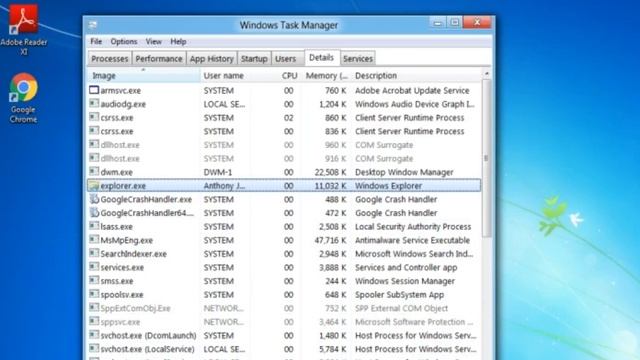Select the csrss.exe row with 836 K memory
The width and height of the screenshot is (640, 360).
coord(284,131)
